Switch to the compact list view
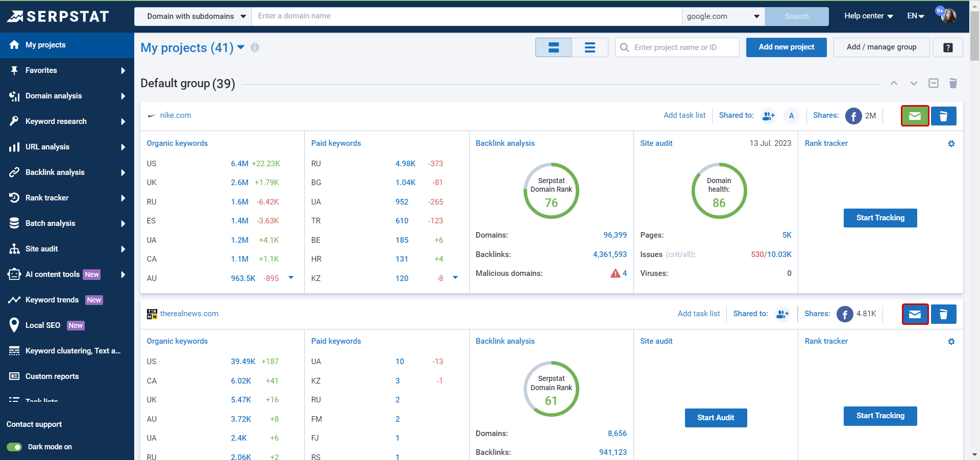980x460 pixels. [x=590, y=47]
